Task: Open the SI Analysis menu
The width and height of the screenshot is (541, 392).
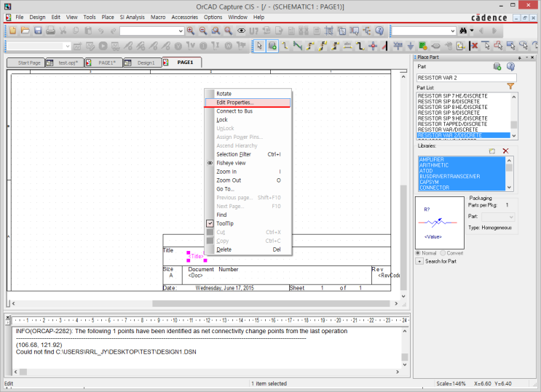Action: 132,17
